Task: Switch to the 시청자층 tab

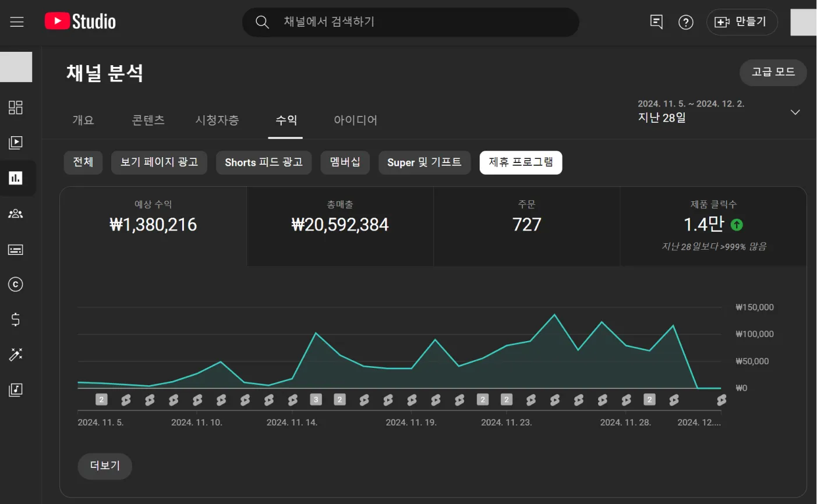Action: pos(217,120)
